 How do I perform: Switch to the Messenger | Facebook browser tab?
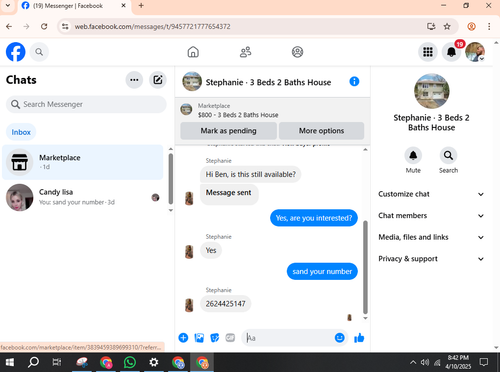pos(74,6)
